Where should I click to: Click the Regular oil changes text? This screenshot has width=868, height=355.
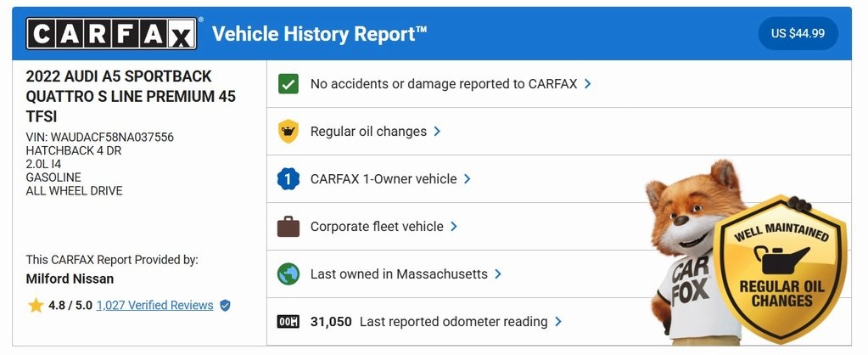tap(368, 132)
